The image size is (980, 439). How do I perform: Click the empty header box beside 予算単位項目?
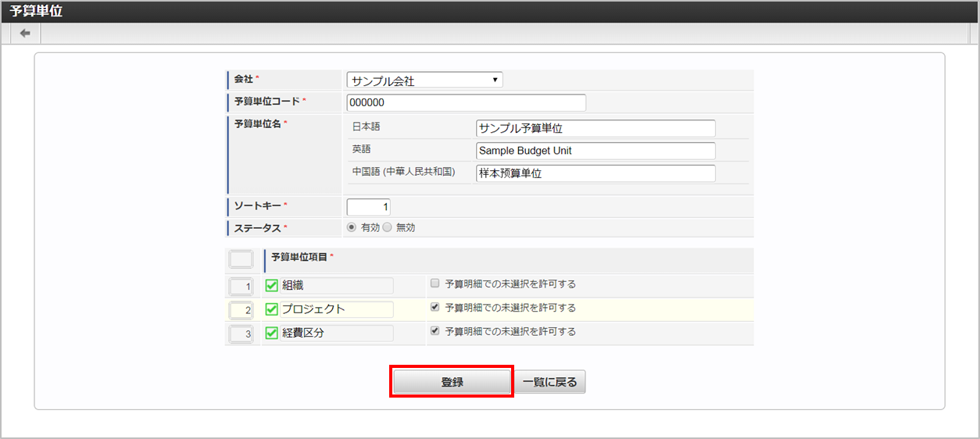(x=241, y=259)
